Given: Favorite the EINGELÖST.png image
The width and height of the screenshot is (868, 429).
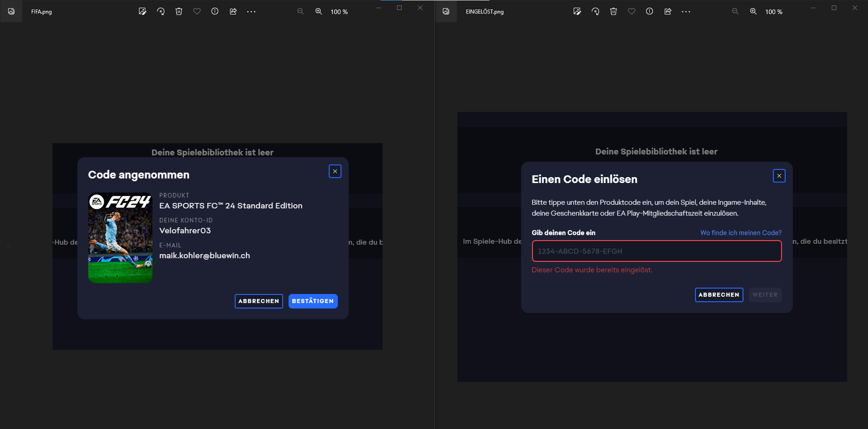Looking at the screenshot, I should click(x=632, y=12).
